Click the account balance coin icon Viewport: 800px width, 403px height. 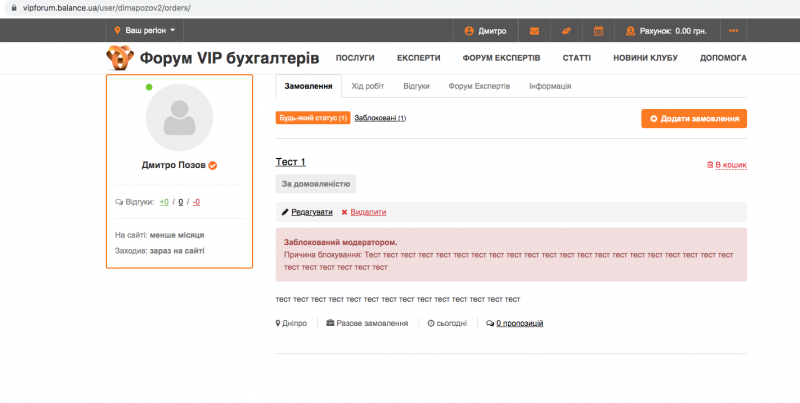coord(630,31)
